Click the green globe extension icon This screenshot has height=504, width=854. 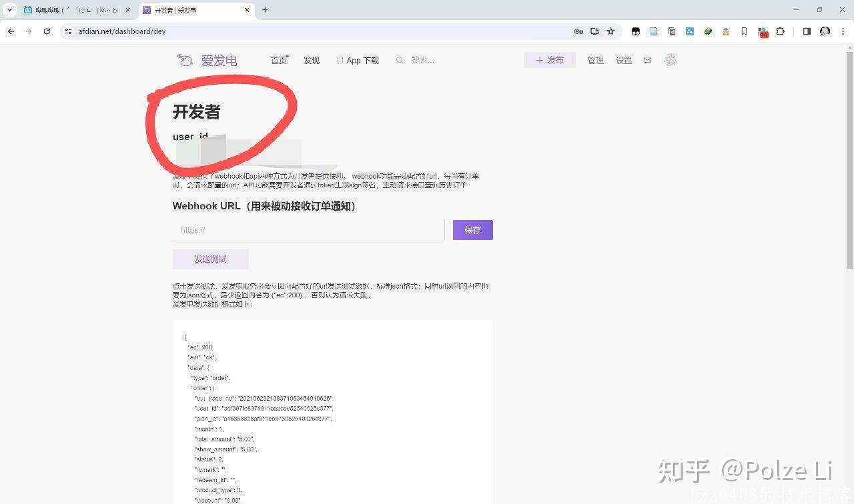708,31
